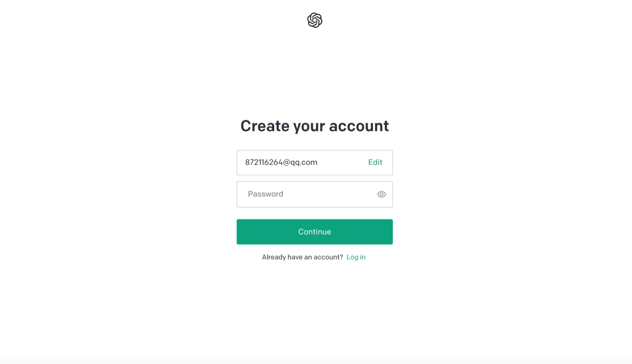Image resolution: width=632 pixels, height=364 pixels.
Task: Focus the Password input field
Action: coord(314,194)
